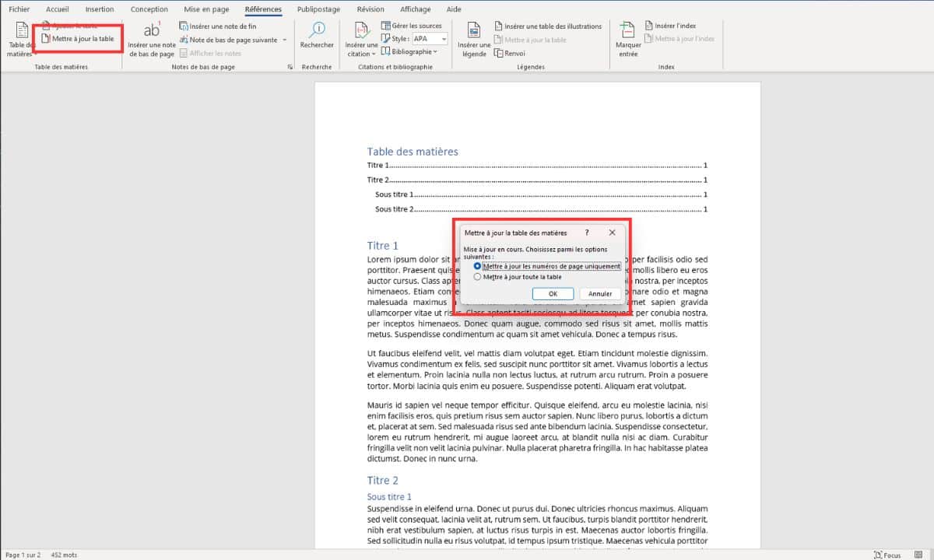
Task: Click the dialog's question mark help button
Action: coord(587,233)
